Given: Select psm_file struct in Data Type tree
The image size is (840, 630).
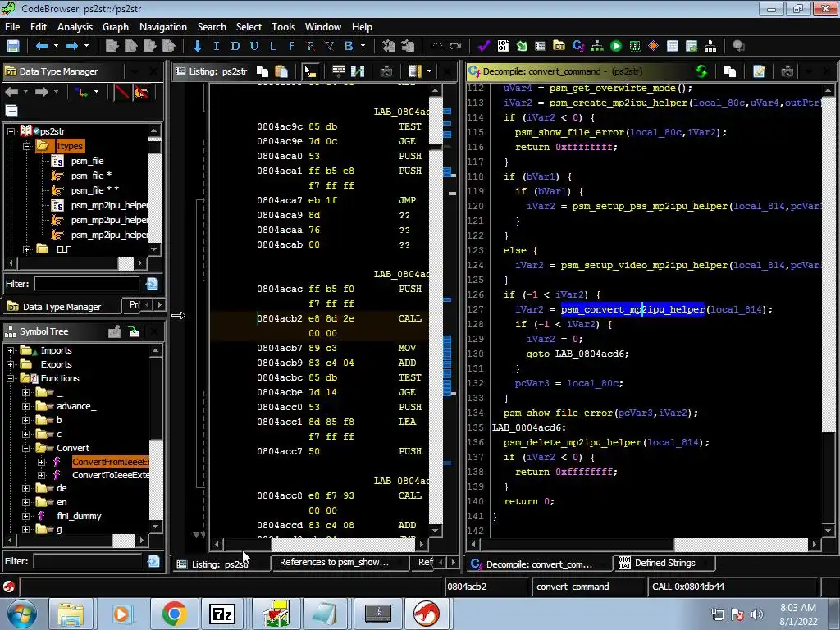Looking at the screenshot, I should pyautogui.click(x=87, y=161).
